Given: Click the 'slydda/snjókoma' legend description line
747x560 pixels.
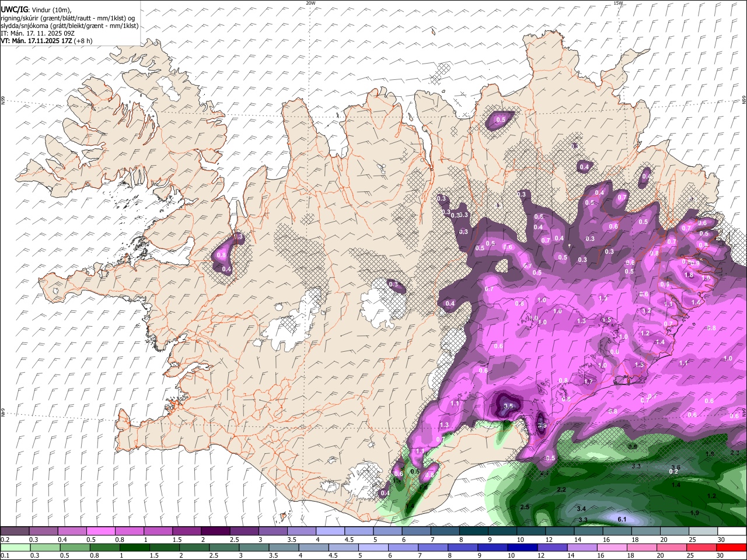Looking at the screenshot, I should pos(69,26).
